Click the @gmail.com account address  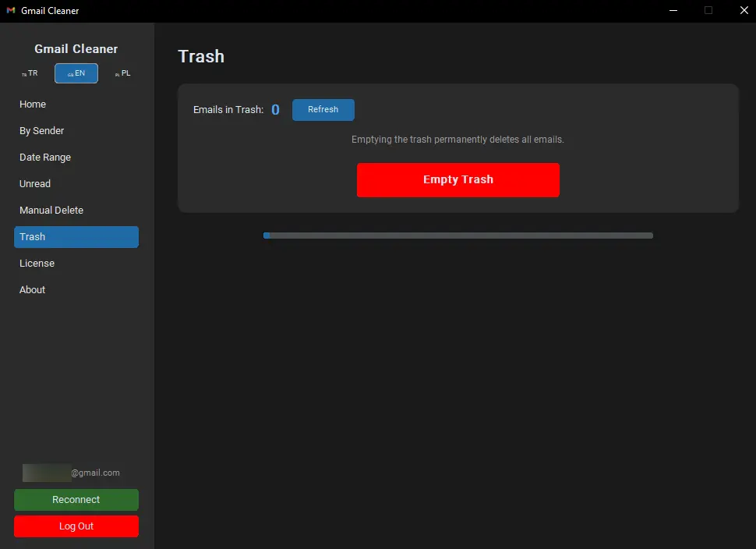[72, 473]
